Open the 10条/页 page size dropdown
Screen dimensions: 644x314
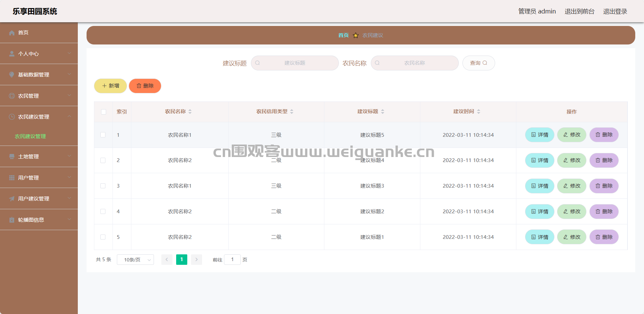135,260
